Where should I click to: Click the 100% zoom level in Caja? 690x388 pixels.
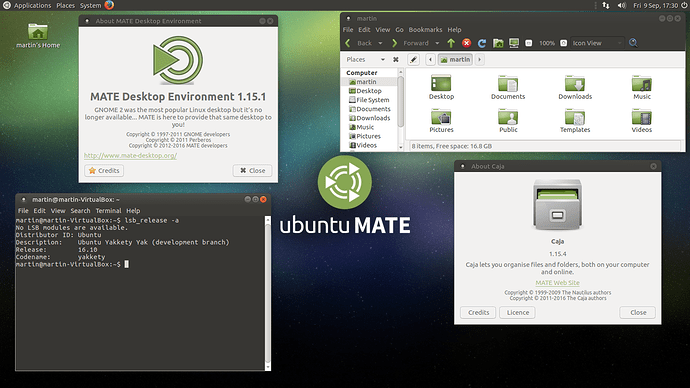[547, 43]
